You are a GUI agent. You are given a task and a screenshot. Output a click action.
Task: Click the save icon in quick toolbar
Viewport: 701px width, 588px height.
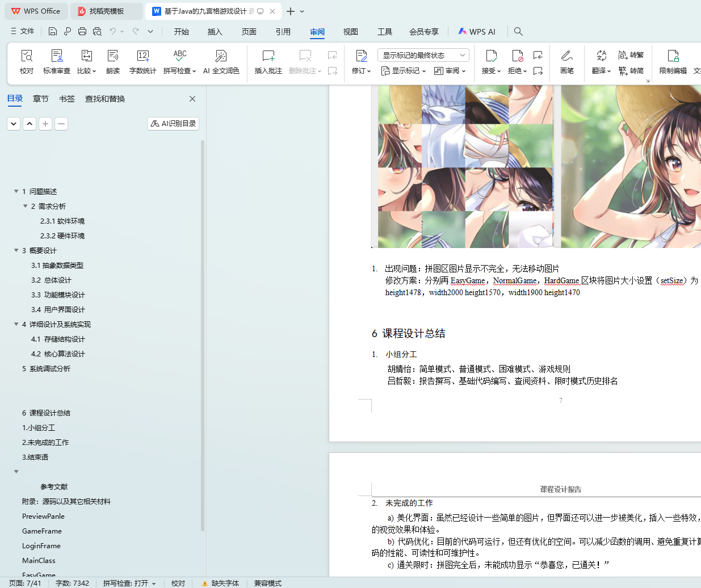tap(53, 31)
